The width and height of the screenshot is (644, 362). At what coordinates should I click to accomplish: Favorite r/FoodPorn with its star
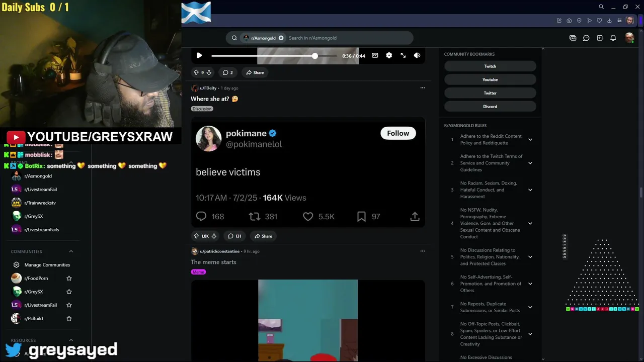[69, 278]
